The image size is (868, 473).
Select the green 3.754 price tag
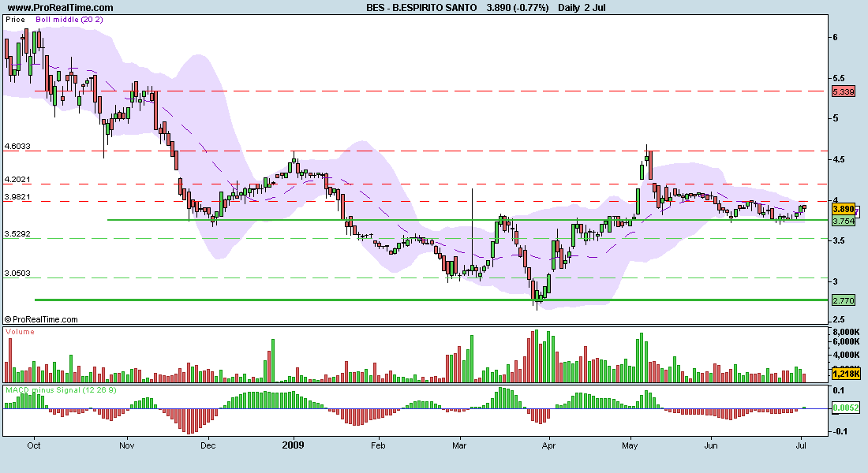pos(843,221)
